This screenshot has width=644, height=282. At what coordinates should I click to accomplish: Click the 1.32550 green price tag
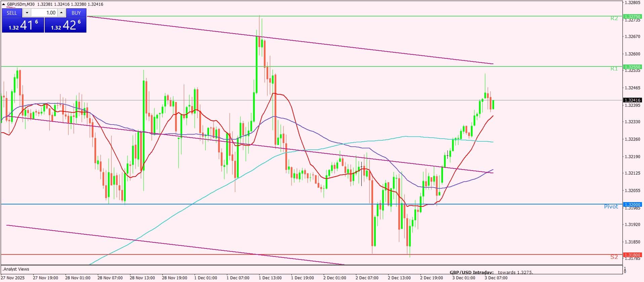(x=632, y=67)
